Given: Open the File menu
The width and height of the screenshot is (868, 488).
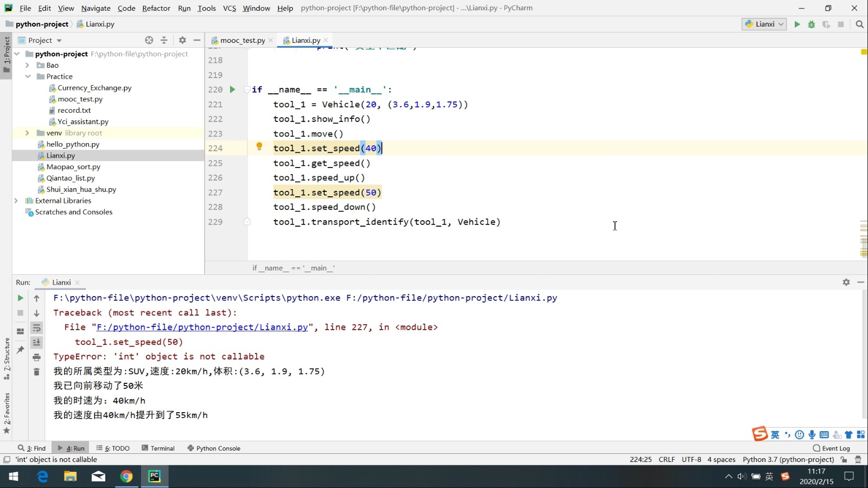Looking at the screenshot, I should (25, 8).
